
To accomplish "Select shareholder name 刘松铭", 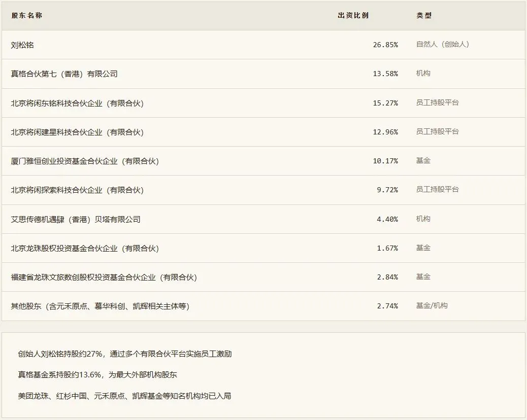I will pyautogui.click(x=22, y=45).
